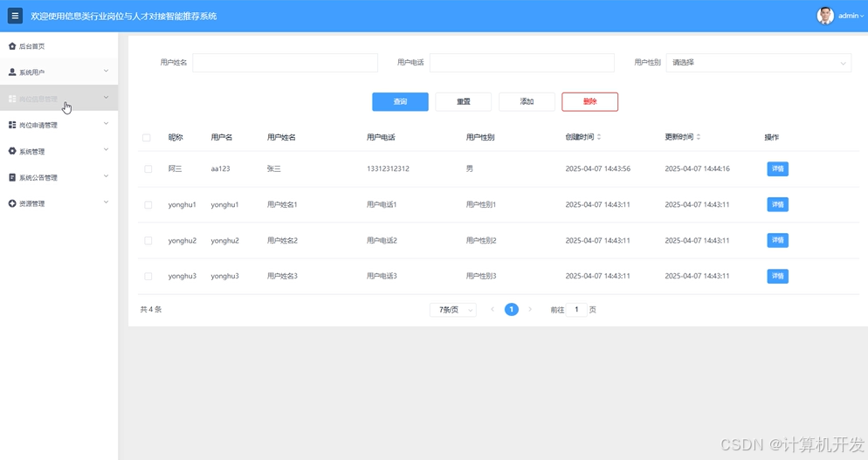
Task: Expand the 系统用户 menu chevron
Action: 106,71
